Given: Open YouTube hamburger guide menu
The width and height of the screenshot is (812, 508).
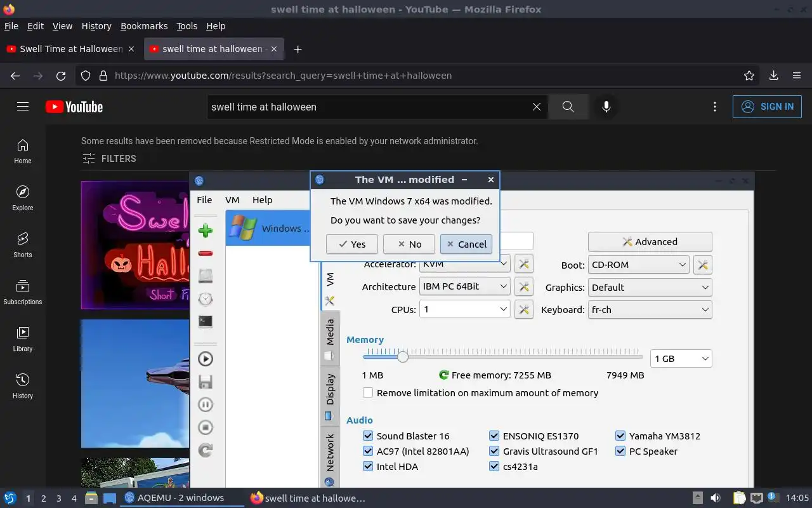Looking at the screenshot, I should (23, 107).
